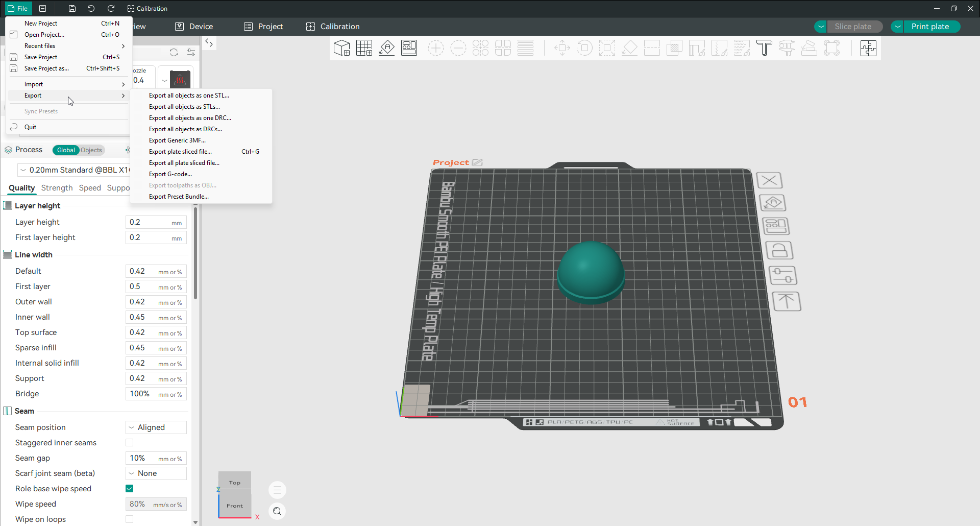The height and width of the screenshot is (526, 980).
Task: Choose Open Project... menu entry
Action: [x=69, y=35]
